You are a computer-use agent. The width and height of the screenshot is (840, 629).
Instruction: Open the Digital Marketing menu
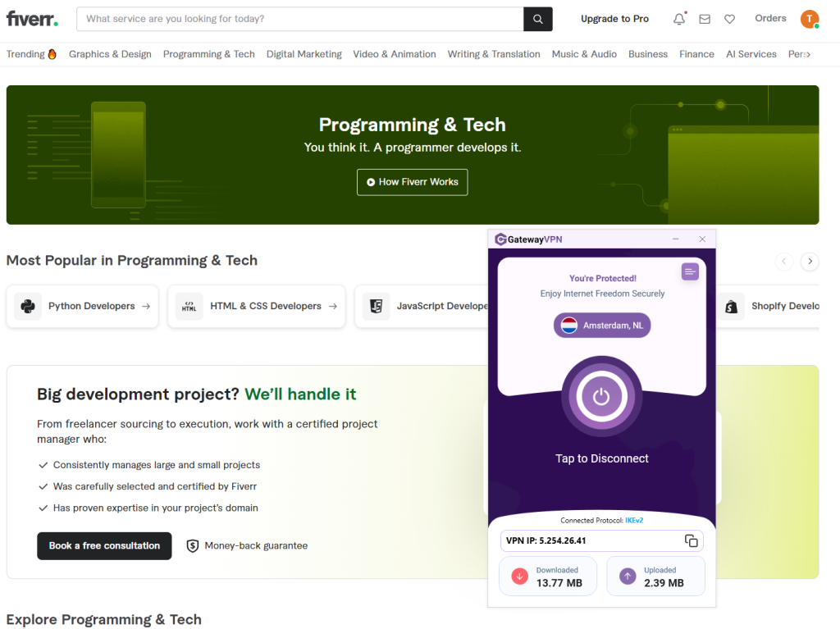click(304, 54)
